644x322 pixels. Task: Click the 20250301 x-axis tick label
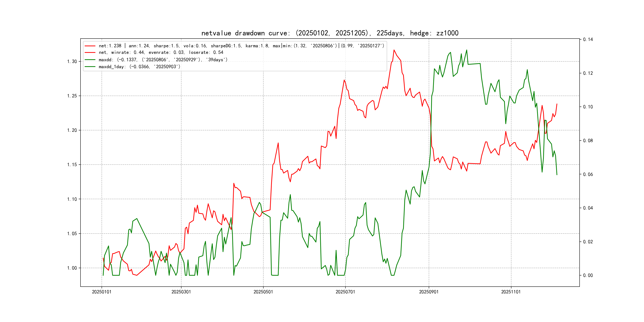click(x=181, y=292)
